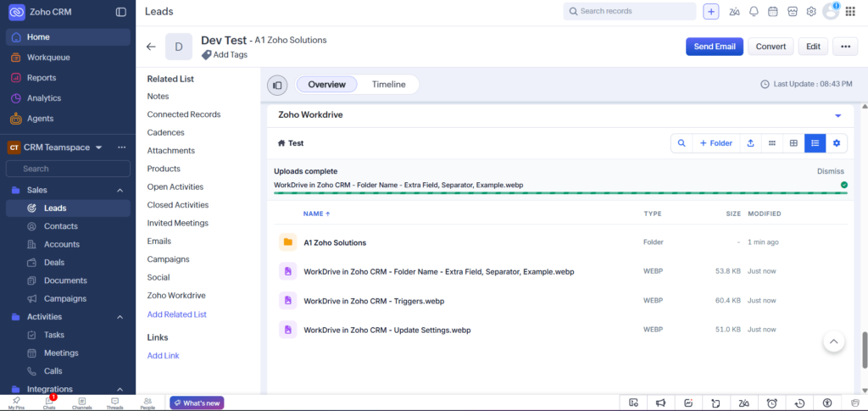Switch to the Timeline tab
Screen dimensions: 868x411
388,85
